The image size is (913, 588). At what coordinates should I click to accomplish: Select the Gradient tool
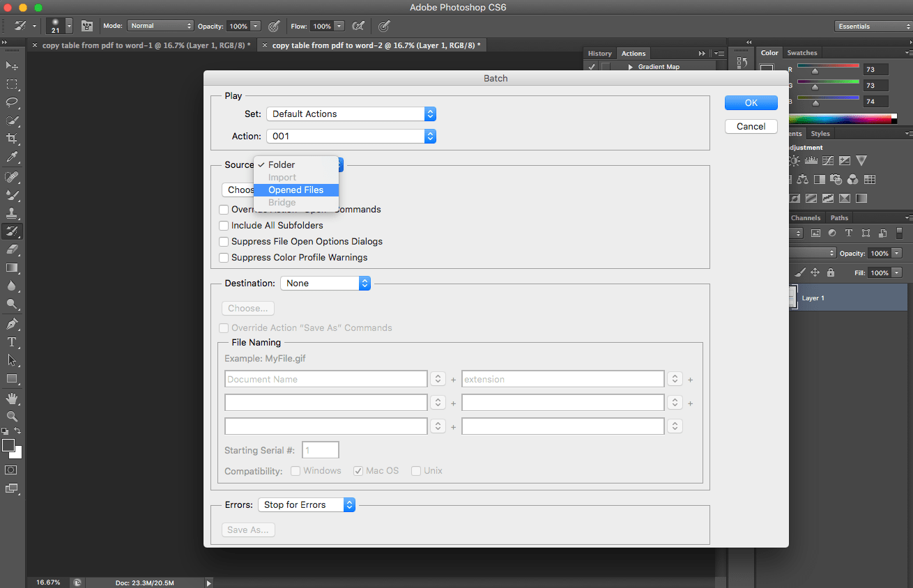(x=12, y=268)
